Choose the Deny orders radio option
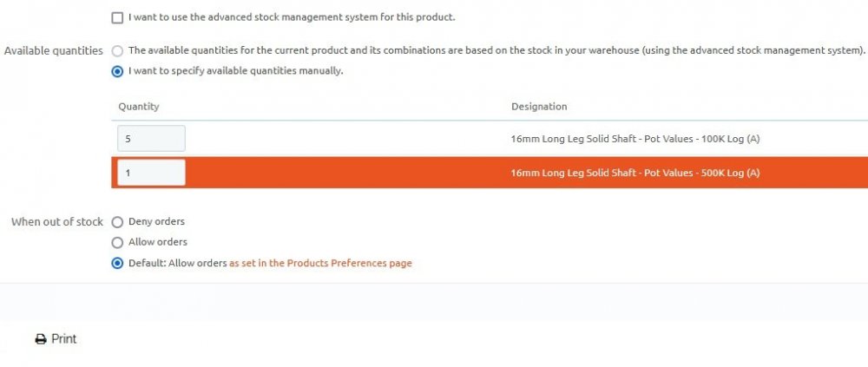Viewport: 868px width, 367px height. coord(117,222)
